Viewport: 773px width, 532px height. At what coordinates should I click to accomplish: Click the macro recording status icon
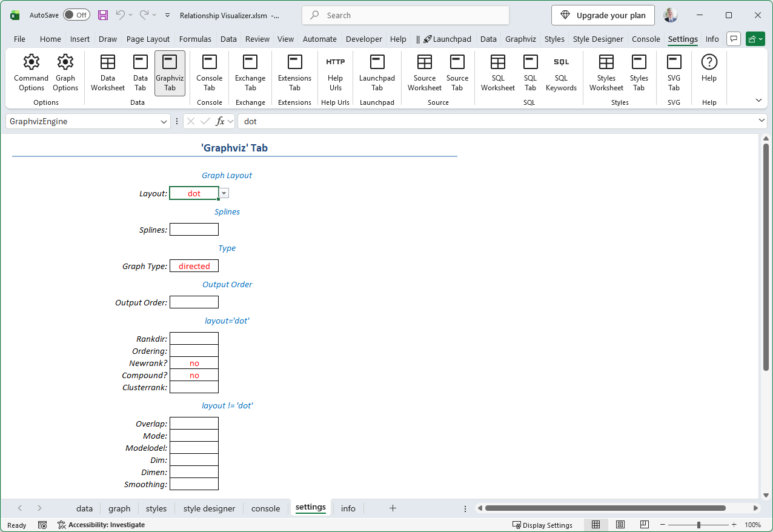click(x=42, y=525)
